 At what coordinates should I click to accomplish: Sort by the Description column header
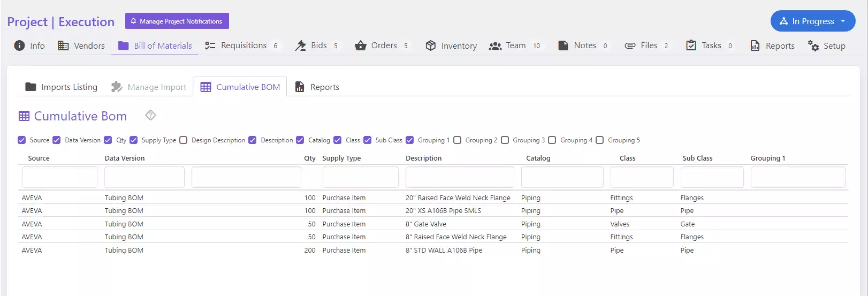424,158
